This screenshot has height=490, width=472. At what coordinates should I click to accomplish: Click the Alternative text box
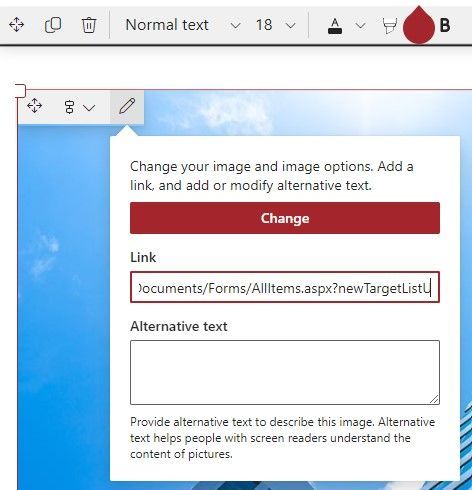pyautogui.click(x=285, y=372)
